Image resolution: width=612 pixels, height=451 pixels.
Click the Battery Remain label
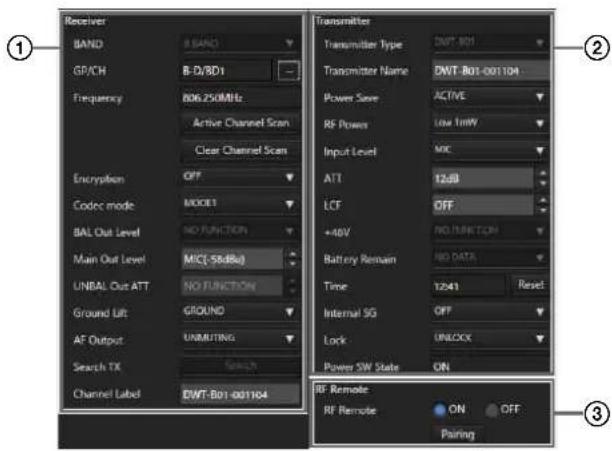pyautogui.click(x=360, y=259)
